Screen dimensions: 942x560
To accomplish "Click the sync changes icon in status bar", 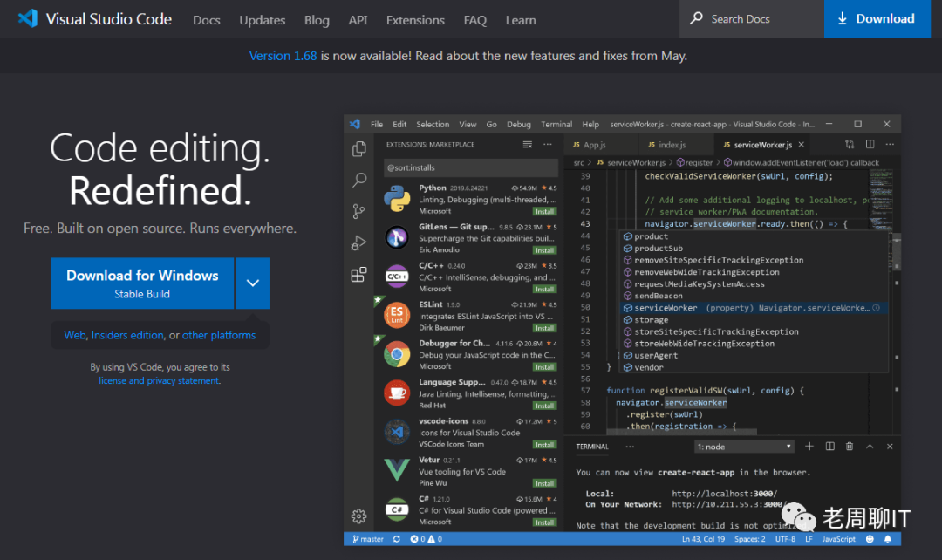I will point(397,539).
